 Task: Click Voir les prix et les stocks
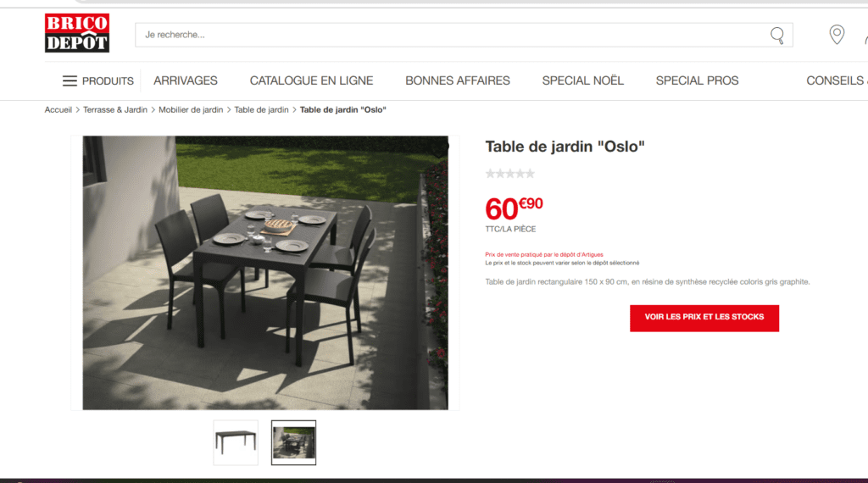pyautogui.click(x=704, y=318)
